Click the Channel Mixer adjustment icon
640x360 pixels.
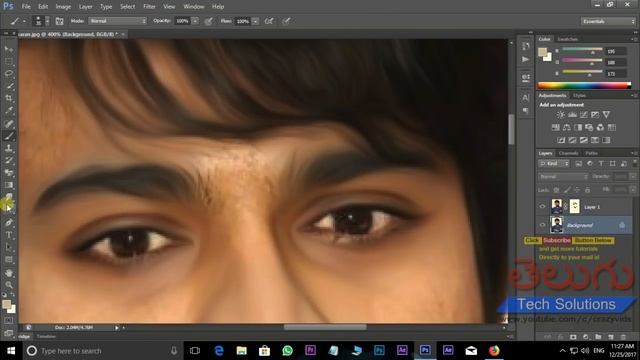point(600,127)
